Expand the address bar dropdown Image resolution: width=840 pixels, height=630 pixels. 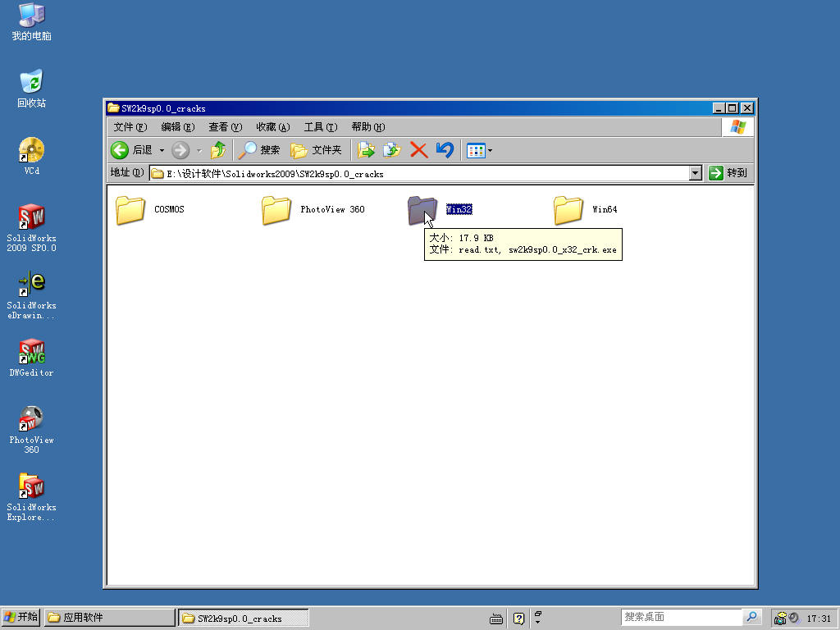click(696, 173)
